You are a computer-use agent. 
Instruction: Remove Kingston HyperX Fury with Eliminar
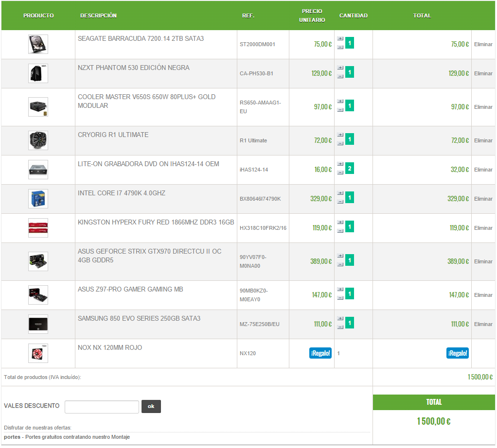[x=483, y=228]
